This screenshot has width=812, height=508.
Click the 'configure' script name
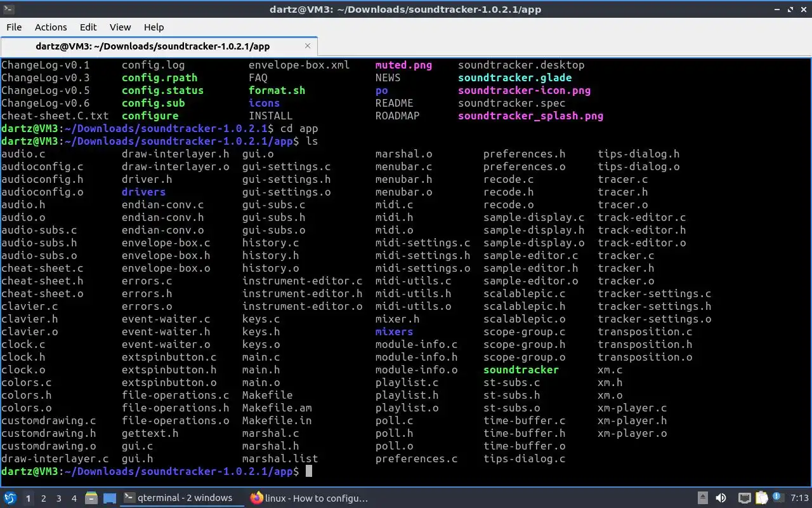pos(150,116)
